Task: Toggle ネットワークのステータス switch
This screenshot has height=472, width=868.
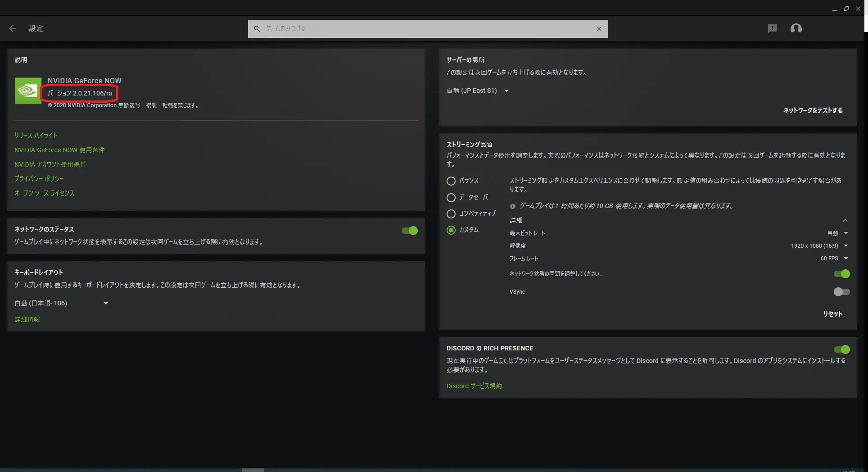Action: click(x=410, y=231)
